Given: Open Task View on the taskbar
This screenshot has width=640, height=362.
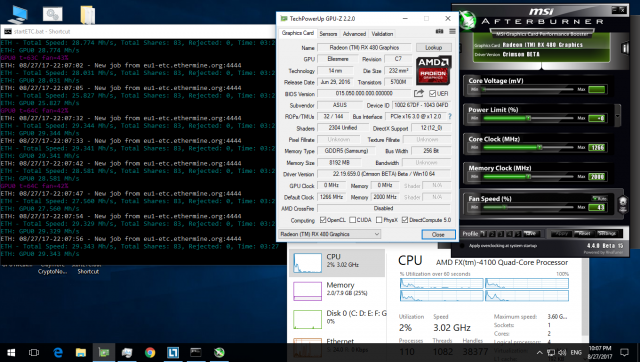Looking at the screenshot, I should (x=33, y=352).
